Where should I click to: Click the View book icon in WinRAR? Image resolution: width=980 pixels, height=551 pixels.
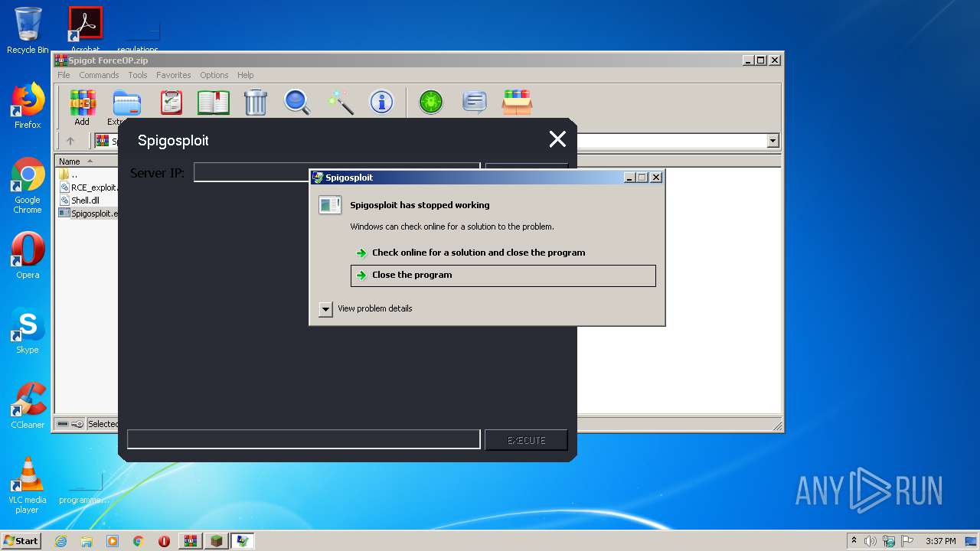point(214,102)
